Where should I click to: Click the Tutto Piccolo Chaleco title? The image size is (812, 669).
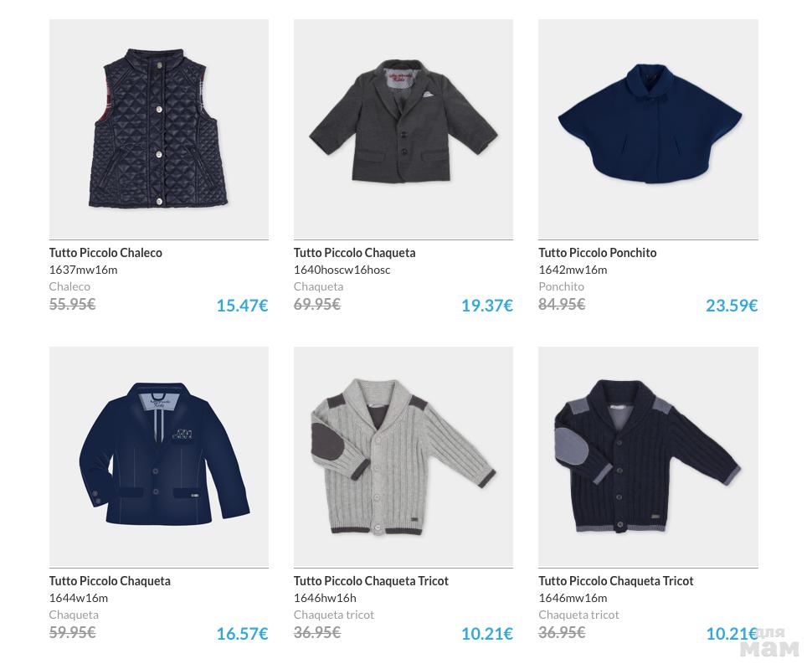[x=105, y=253]
